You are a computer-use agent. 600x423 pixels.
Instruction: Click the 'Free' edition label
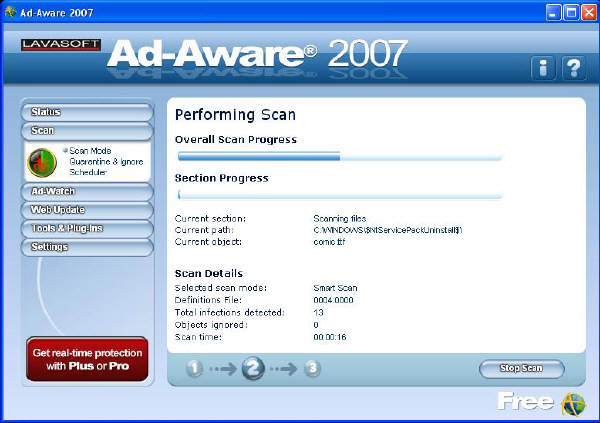click(525, 401)
